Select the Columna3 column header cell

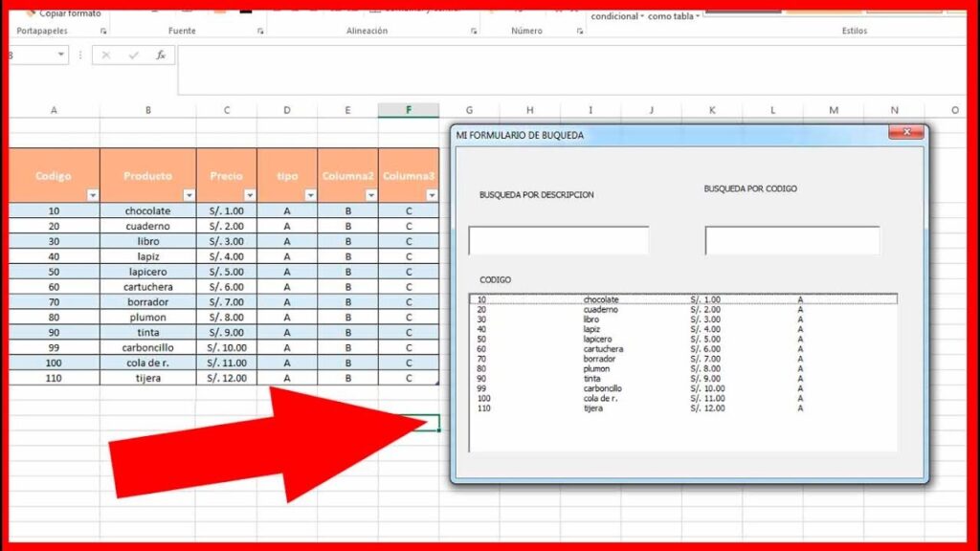click(409, 176)
